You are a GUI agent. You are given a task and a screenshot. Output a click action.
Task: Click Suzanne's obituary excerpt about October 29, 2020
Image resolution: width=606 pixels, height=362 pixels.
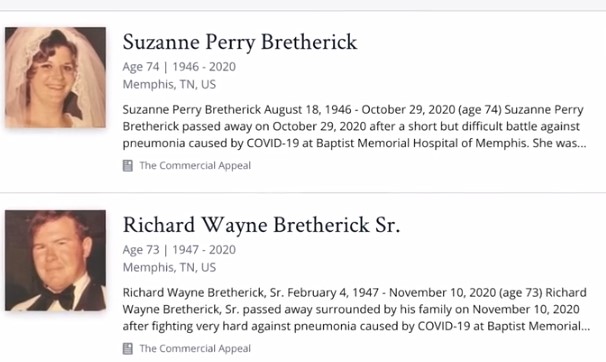pyautogui.click(x=354, y=126)
